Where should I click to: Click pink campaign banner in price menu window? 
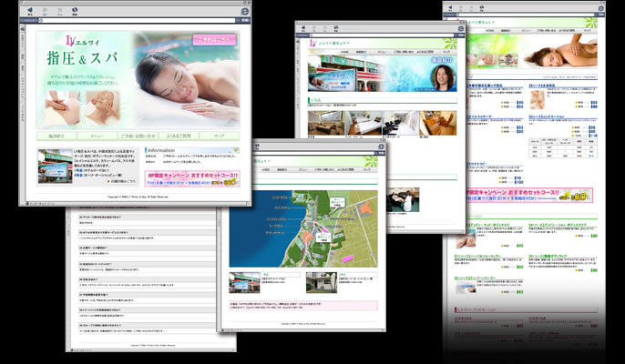(x=529, y=195)
